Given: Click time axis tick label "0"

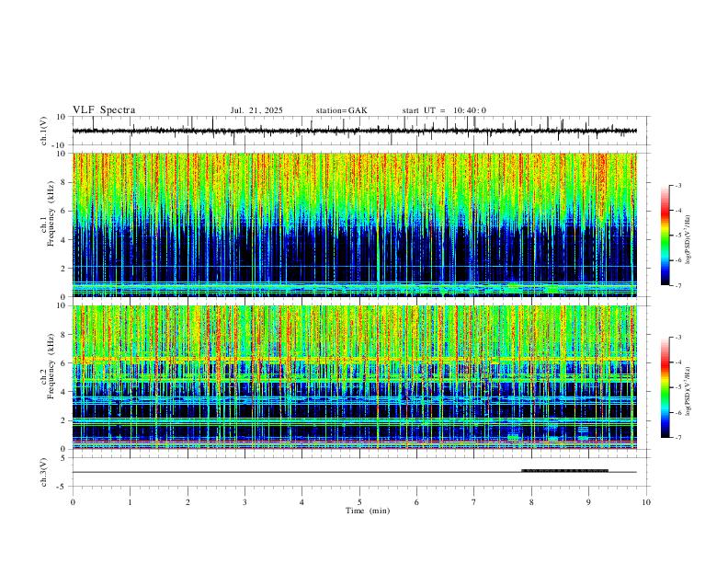Looking at the screenshot, I should 73,502.
